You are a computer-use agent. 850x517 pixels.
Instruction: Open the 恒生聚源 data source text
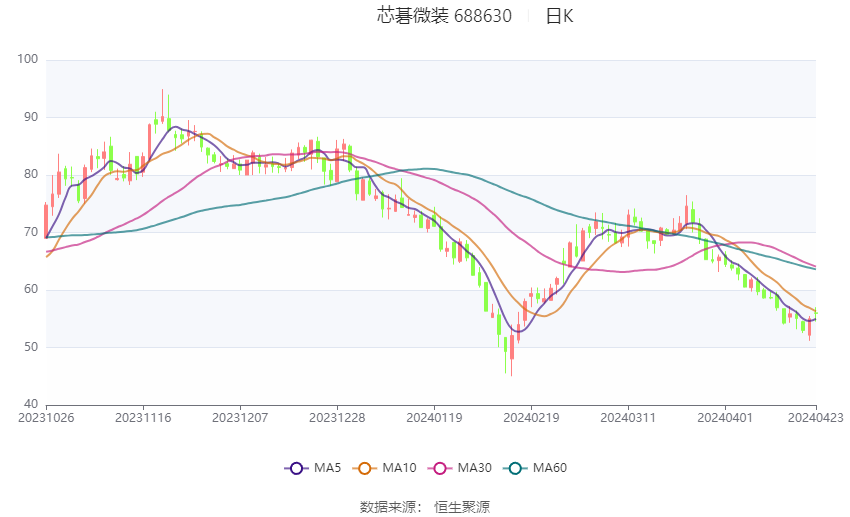click(x=462, y=507)
